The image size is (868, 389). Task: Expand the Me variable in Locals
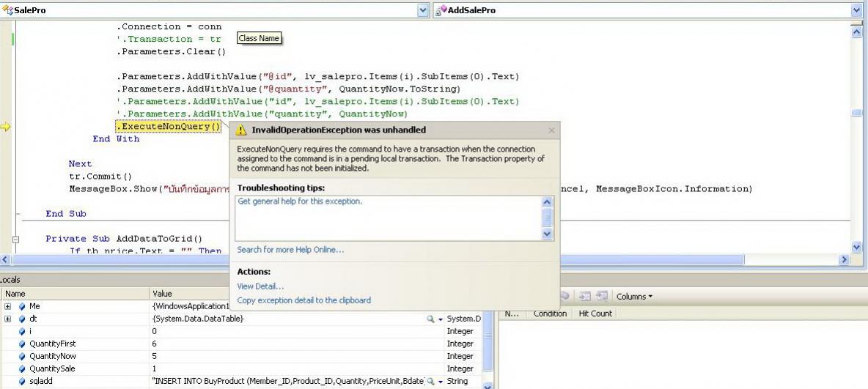[x=8, y=306]
